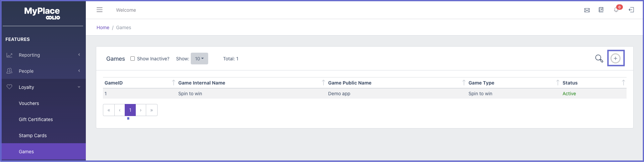Go to next page button

(x=141, y=110)
